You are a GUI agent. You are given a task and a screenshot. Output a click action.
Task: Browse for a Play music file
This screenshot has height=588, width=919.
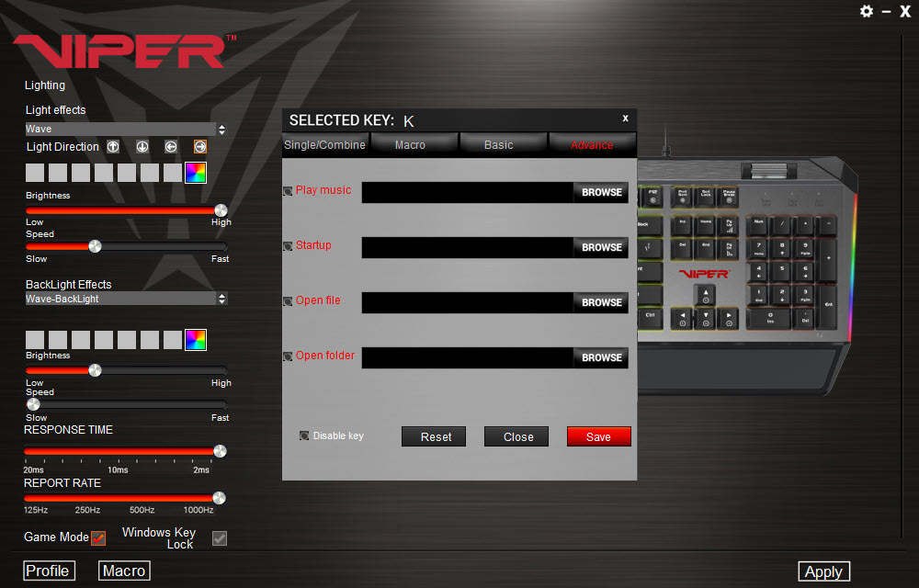click(602, 192)
